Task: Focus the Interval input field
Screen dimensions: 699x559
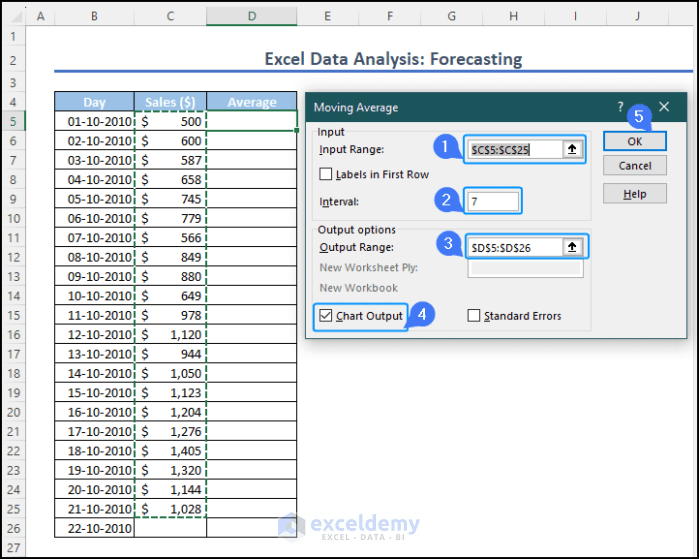Action: (493, 201)
